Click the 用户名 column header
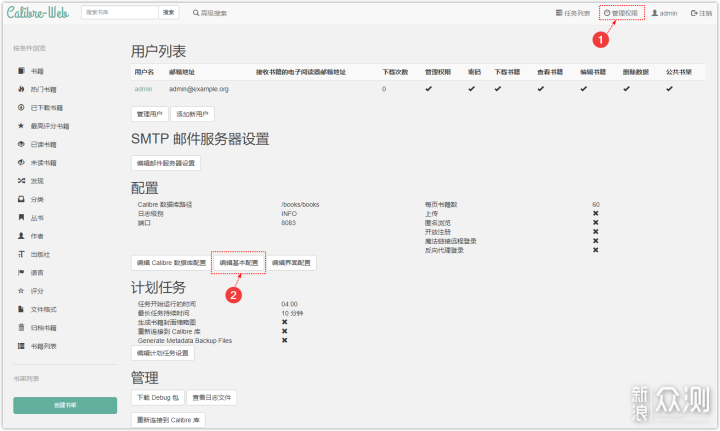 (x=144, y=72)
